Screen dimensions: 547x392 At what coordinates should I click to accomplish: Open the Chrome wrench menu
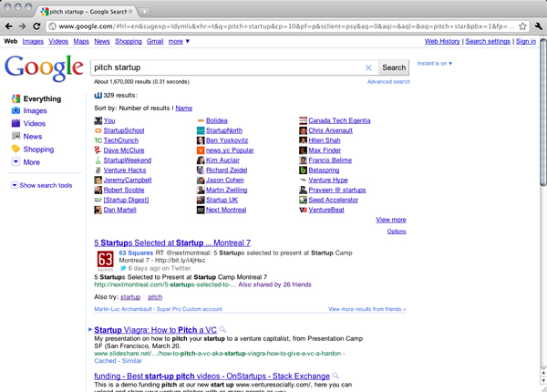pyautogui.click(x=538, y=26)
